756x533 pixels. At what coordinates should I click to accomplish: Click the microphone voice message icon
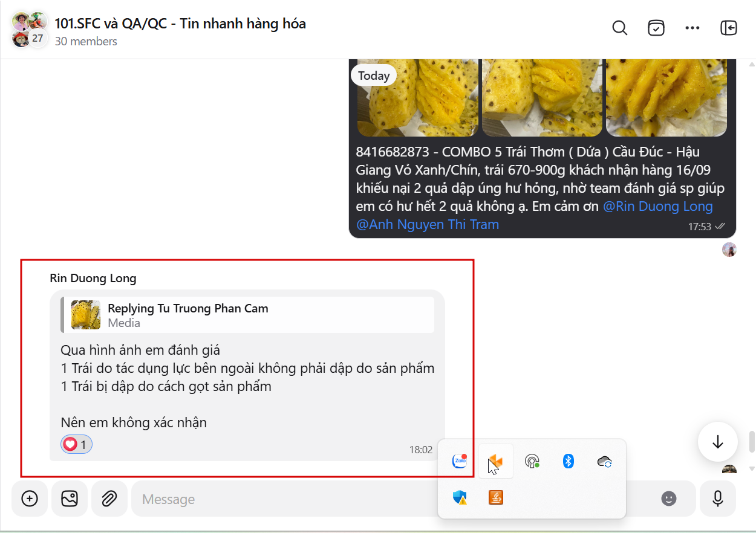click(718, 499)
